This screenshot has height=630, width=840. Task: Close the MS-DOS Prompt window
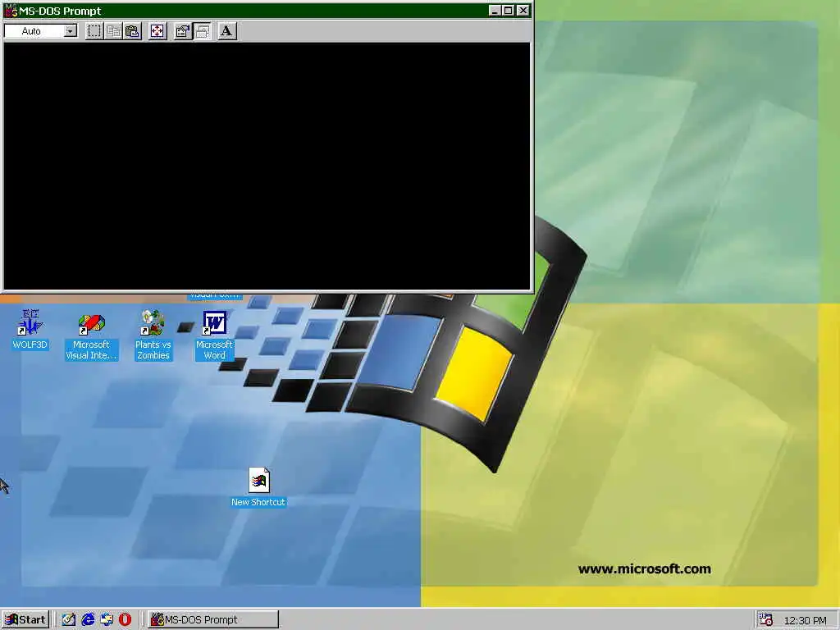coord(523,10)
